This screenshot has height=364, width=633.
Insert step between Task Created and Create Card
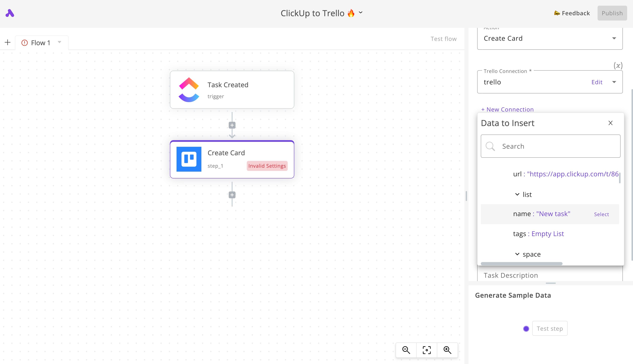(232, 125)
